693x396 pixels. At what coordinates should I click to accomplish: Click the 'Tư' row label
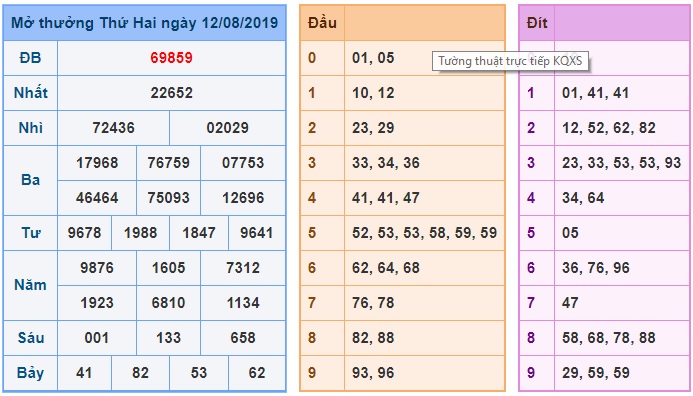pos(30,232)
